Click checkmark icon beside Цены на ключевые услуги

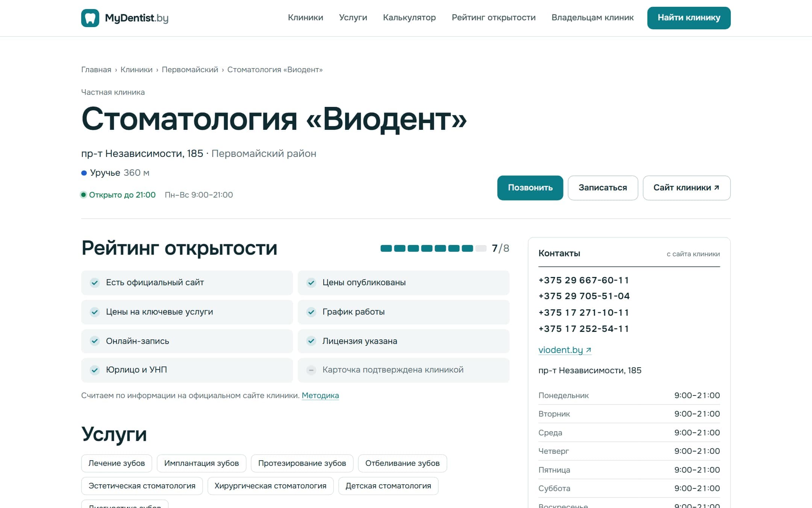[x=95, y=312]
